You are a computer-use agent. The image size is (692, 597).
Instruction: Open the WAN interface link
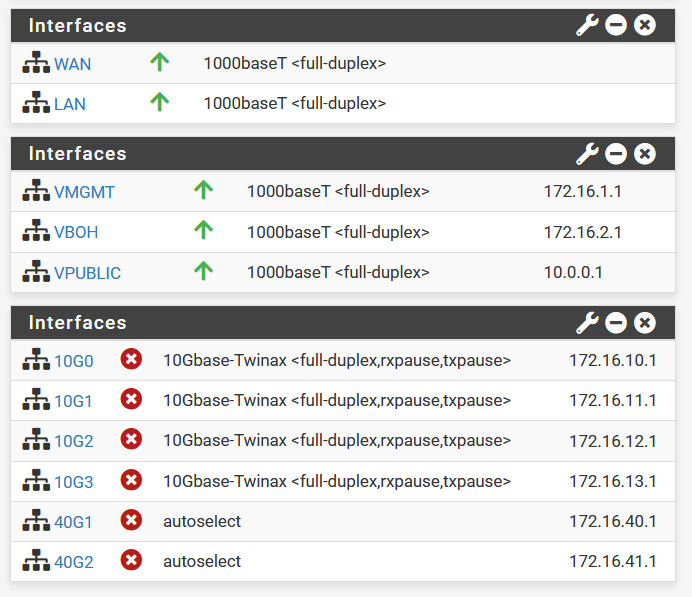click(72, 64)
